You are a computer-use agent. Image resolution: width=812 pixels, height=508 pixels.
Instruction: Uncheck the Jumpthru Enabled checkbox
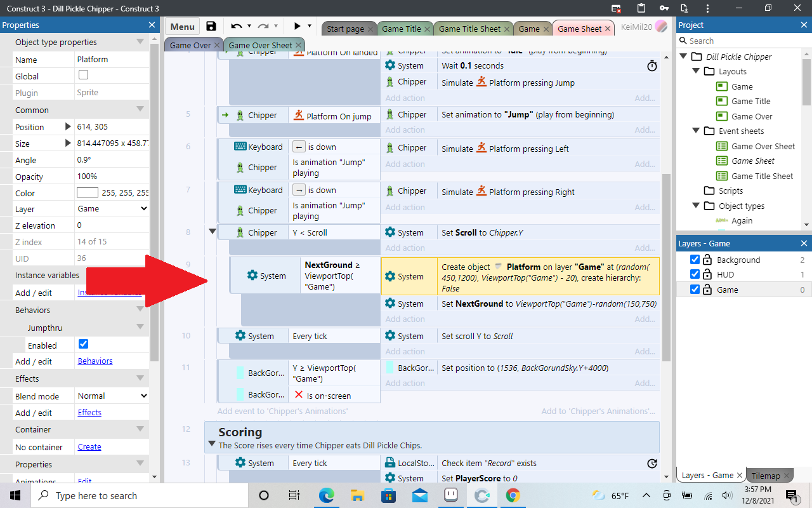83,344
